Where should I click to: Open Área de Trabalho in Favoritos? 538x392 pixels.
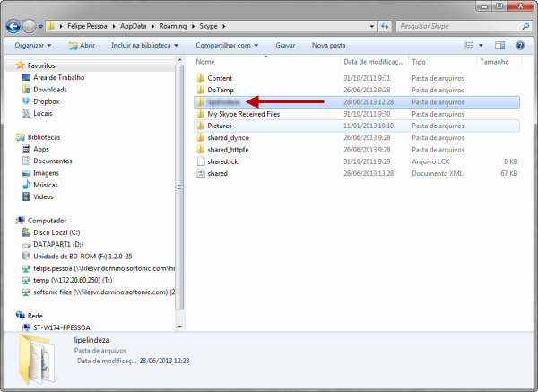(58, 77)
